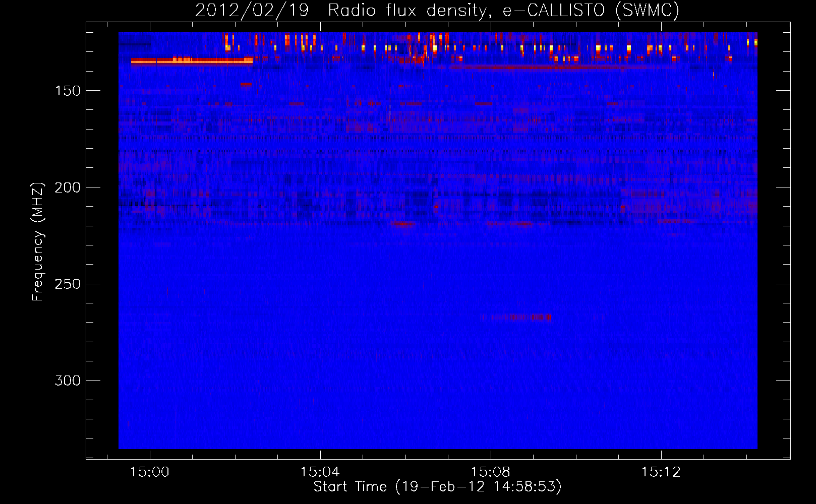Select the 200 frequency axis label
Image resolution: width=816 pixels, height=504 pixels.
[x=68, y=187]
